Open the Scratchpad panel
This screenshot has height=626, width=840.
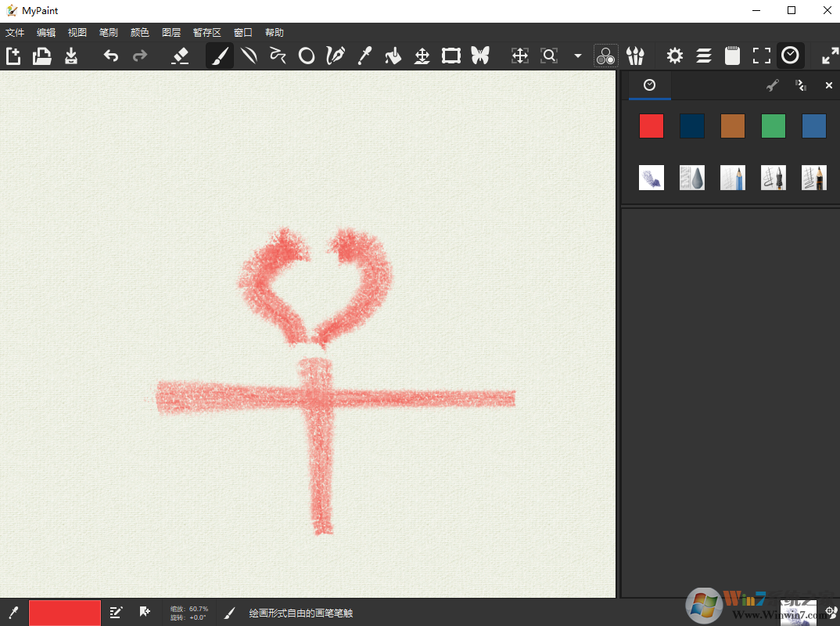tap(732, 55)
